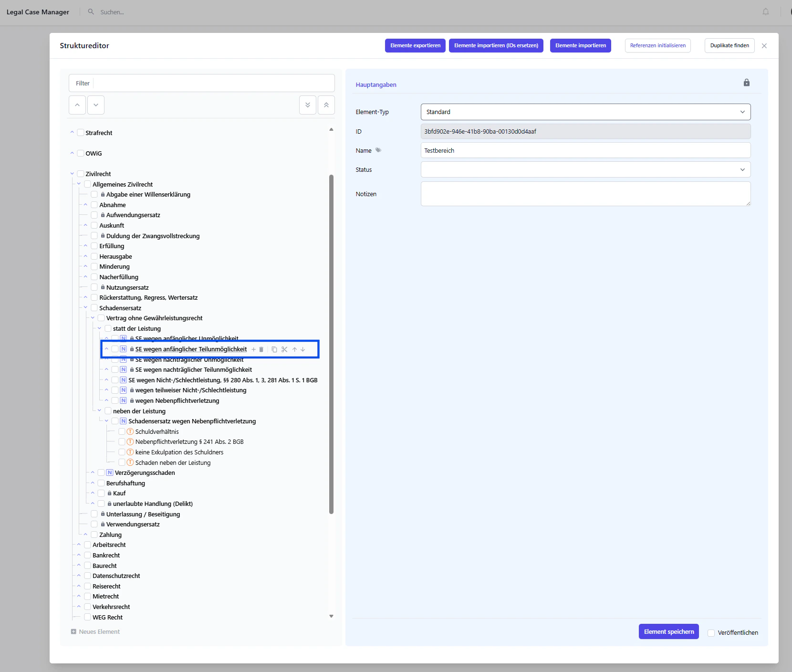Click T type icon of Schuldverhältnis
792x672 pixels.
coord(130,431)
